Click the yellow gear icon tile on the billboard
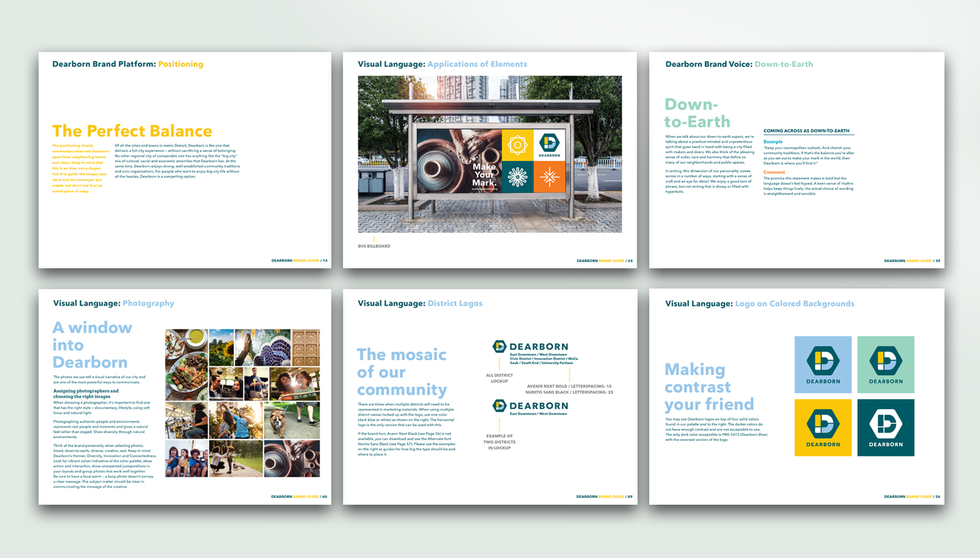 518,145
